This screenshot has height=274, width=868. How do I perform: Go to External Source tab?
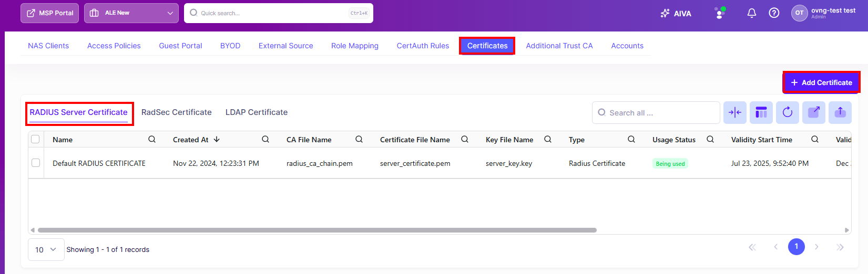[286, 46]
